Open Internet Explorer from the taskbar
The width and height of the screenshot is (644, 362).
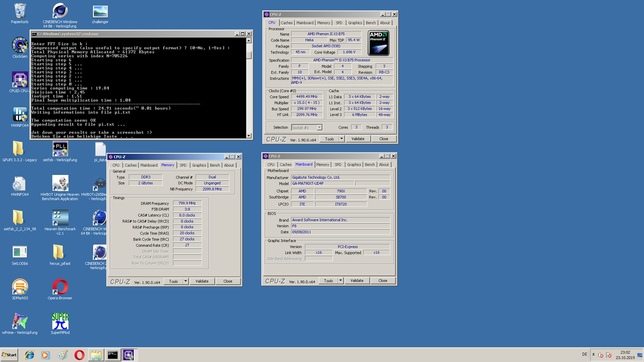click(x=30, y=355)
